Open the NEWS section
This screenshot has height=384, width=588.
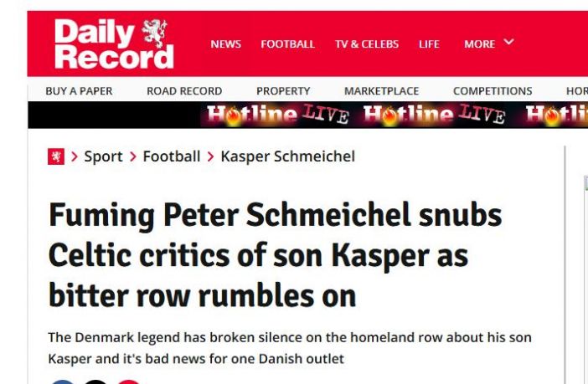point(225,44)
